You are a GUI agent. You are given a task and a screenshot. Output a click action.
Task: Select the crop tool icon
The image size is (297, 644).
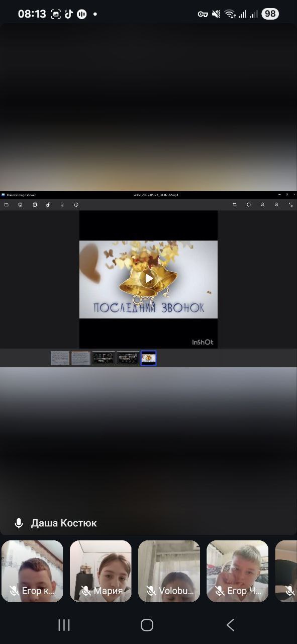pyautogui.click(x=235, y=205)
